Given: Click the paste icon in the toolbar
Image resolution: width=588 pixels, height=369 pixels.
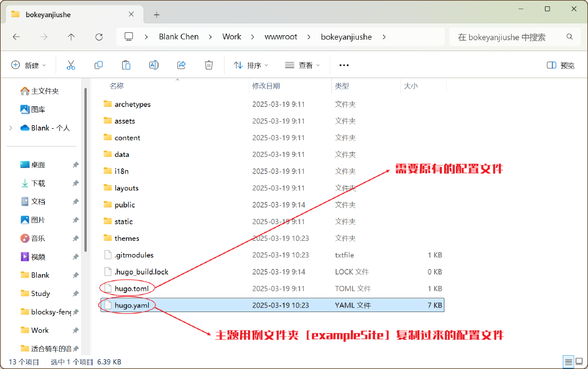Looking at the screenshot, I should tap(126, 65).
